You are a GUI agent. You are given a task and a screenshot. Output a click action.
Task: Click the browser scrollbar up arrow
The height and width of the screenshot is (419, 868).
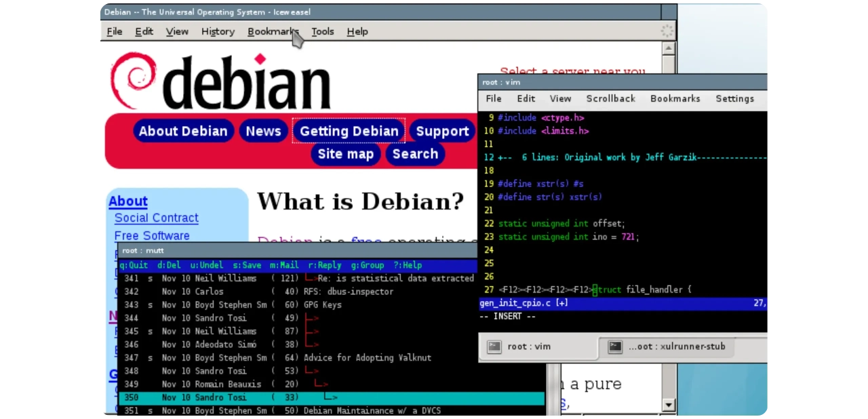pos(669,48)
